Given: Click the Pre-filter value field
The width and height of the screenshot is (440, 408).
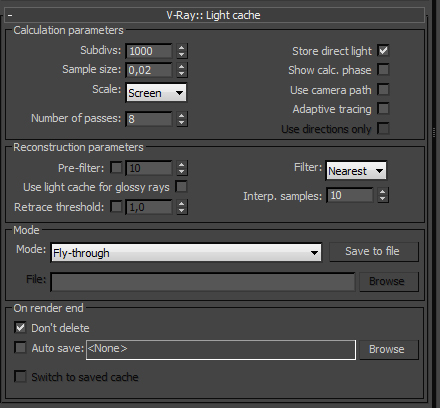Looking at the screenshot, I should [149, 168].
